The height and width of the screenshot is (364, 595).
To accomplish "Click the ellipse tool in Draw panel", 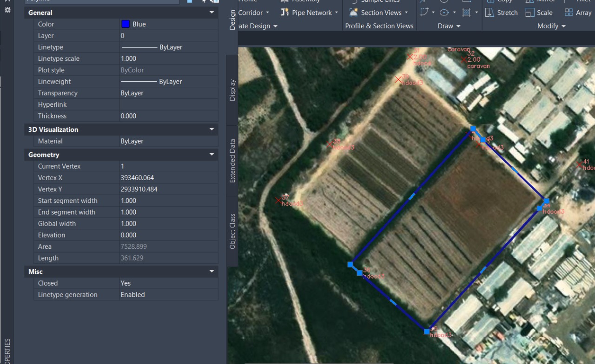I will point(444,13).
